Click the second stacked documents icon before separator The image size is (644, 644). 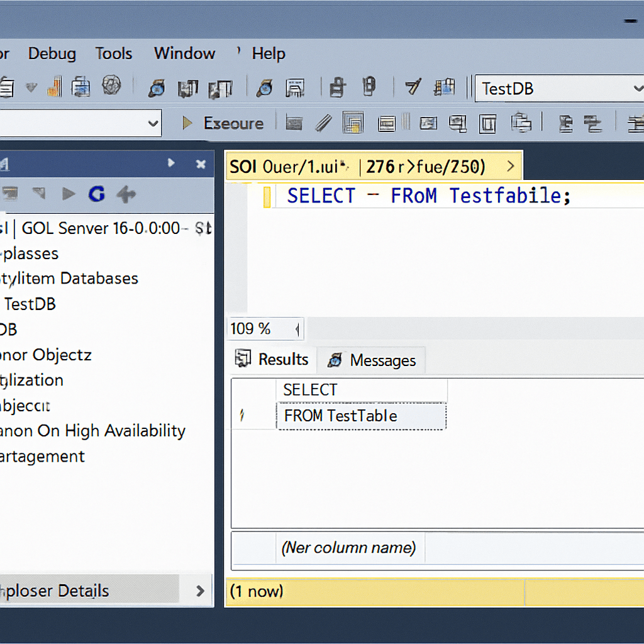point(220,89)
